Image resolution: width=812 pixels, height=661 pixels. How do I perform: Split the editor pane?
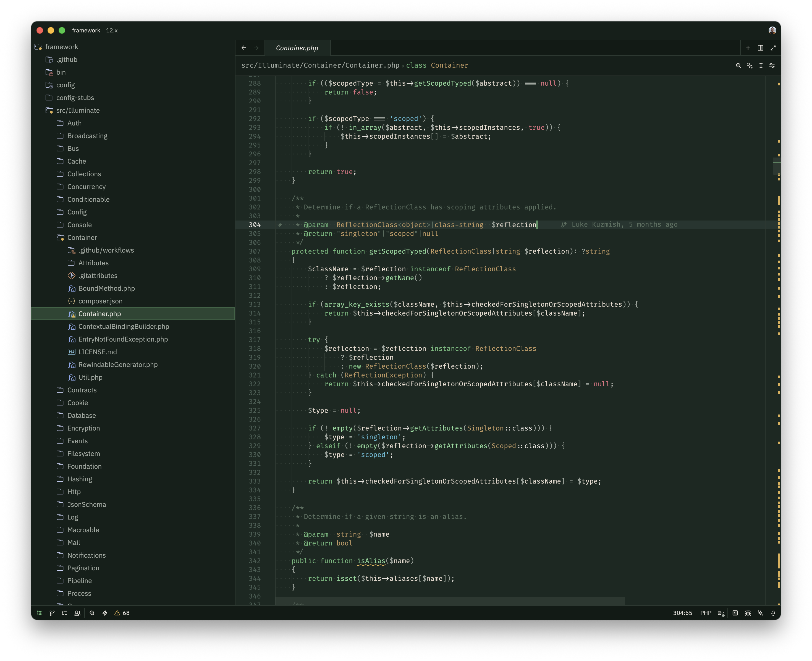coord(760,48)
